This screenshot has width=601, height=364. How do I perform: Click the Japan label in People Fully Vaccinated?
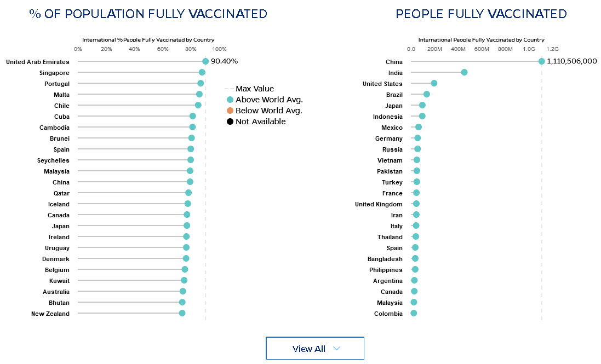(x=393, y=106)
